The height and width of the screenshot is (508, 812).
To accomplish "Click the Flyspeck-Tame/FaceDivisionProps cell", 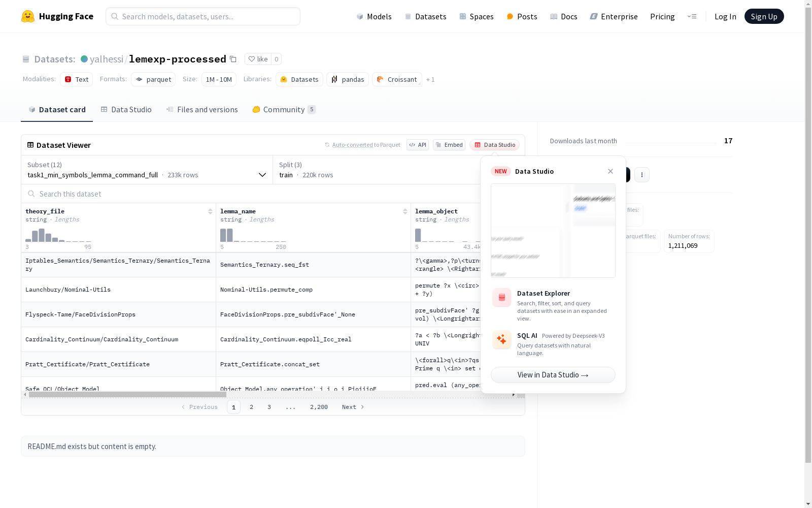I will pos(118,314).
